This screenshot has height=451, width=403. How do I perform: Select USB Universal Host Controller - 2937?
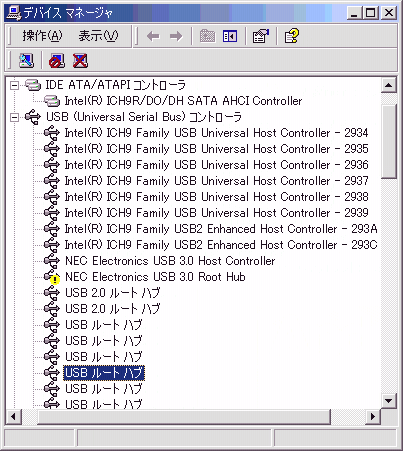(x=216, y=181)
